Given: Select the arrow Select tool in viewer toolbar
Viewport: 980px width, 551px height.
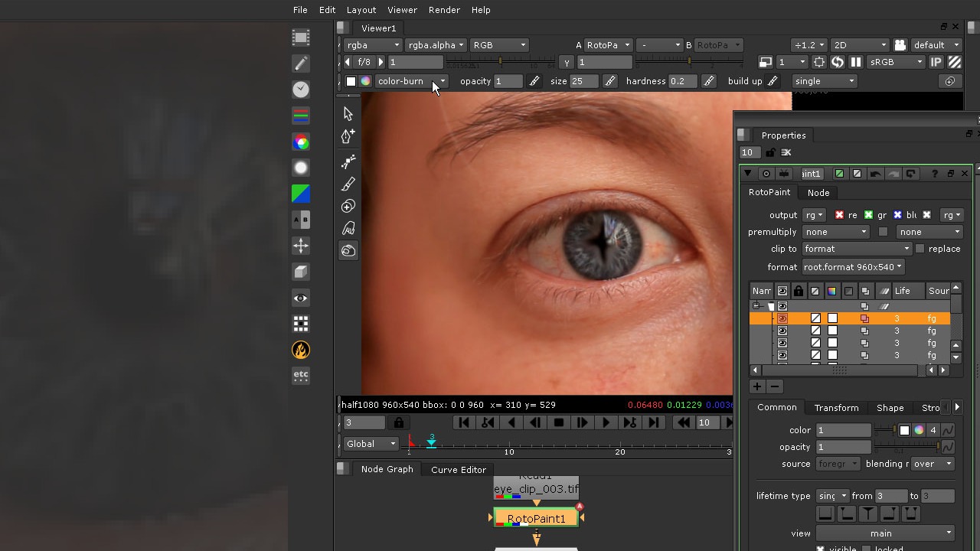Looking at the screenshot, I should (348, 114).
